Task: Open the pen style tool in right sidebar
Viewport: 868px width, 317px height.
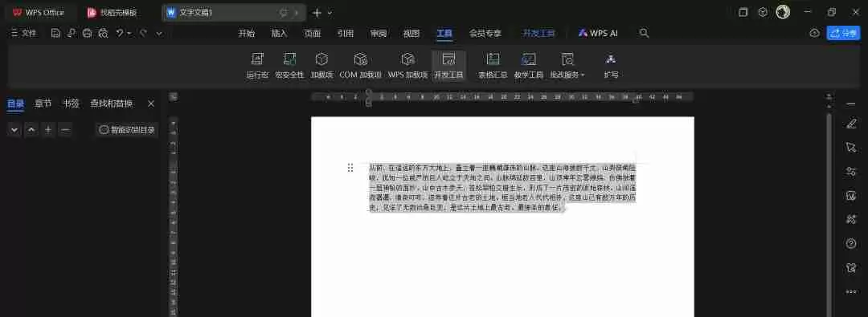Action: [851, 124]
